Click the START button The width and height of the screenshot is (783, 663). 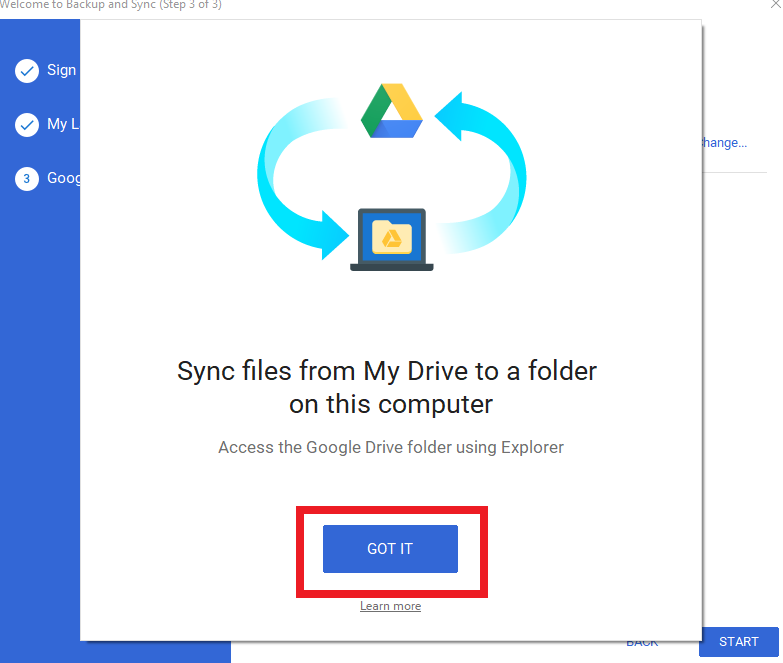[739, 642]
